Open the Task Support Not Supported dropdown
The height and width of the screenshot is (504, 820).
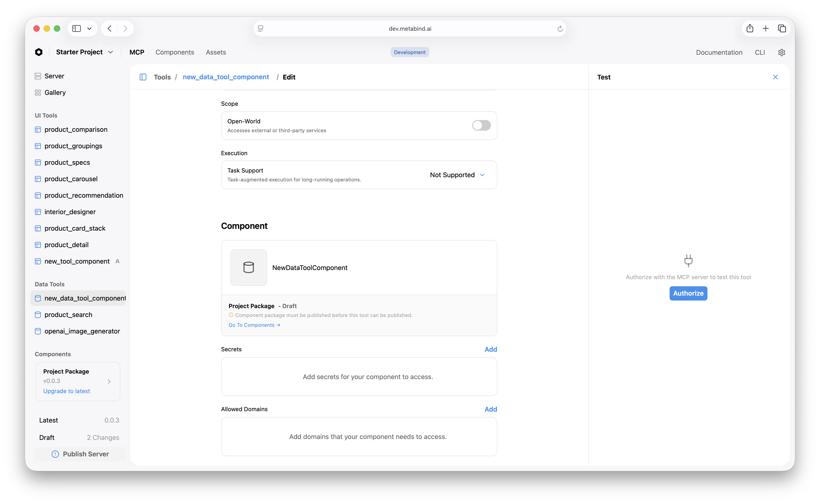[457, 175]
